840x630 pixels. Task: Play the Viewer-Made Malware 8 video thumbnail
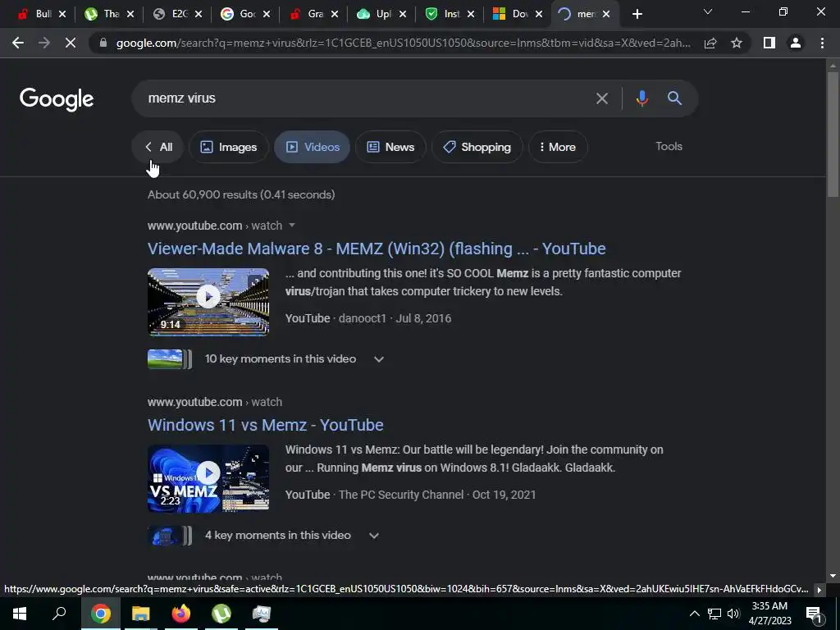208,302
